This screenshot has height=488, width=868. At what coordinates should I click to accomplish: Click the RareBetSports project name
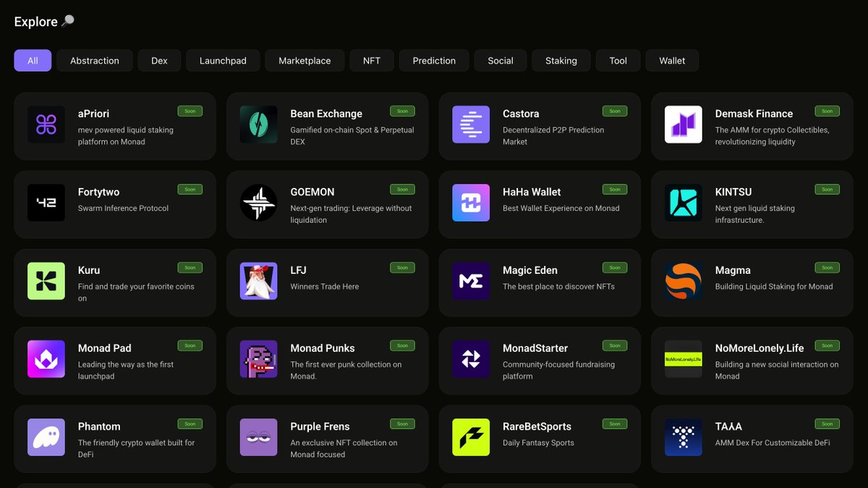[x=537, y=427]
